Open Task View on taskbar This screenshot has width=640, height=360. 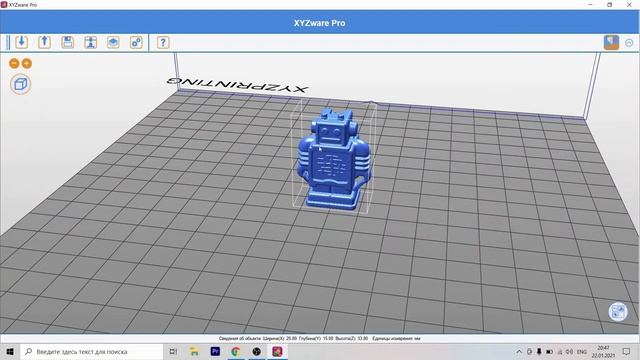pyautogui.click(x=173, y=351)
